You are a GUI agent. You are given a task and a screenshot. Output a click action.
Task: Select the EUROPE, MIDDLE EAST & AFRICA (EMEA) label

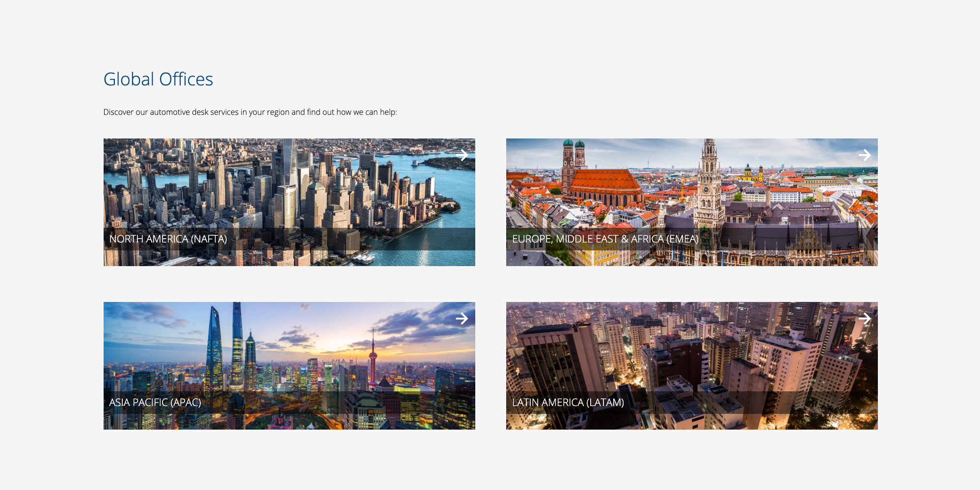(x=605, y=239)
